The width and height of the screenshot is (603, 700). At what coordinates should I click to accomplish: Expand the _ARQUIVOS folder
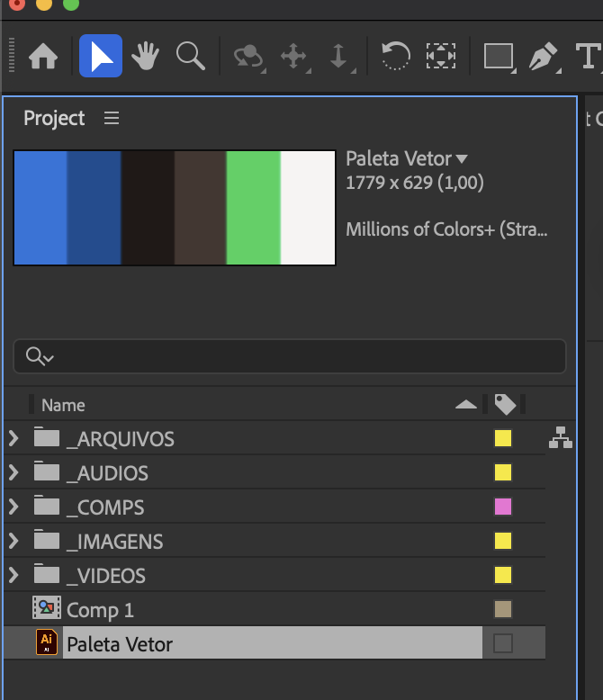click(13, 438)
